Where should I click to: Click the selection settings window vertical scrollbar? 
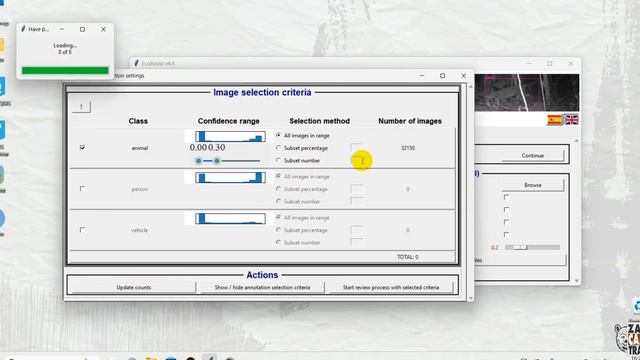[x=470, y=192]
